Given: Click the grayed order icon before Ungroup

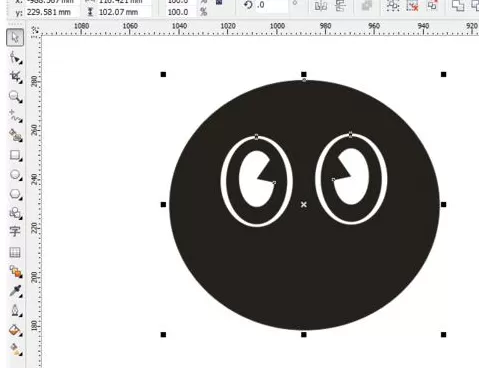Looking at the screenshot, I should point(367,6).
